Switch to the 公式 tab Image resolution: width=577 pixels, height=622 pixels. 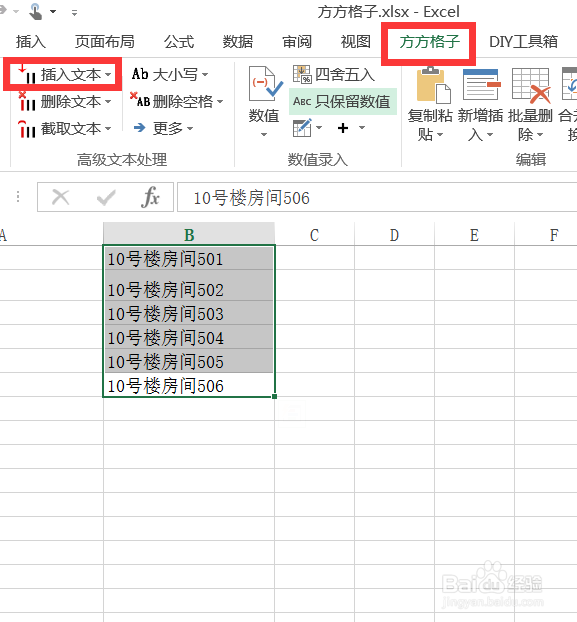(x=179, y=42)
